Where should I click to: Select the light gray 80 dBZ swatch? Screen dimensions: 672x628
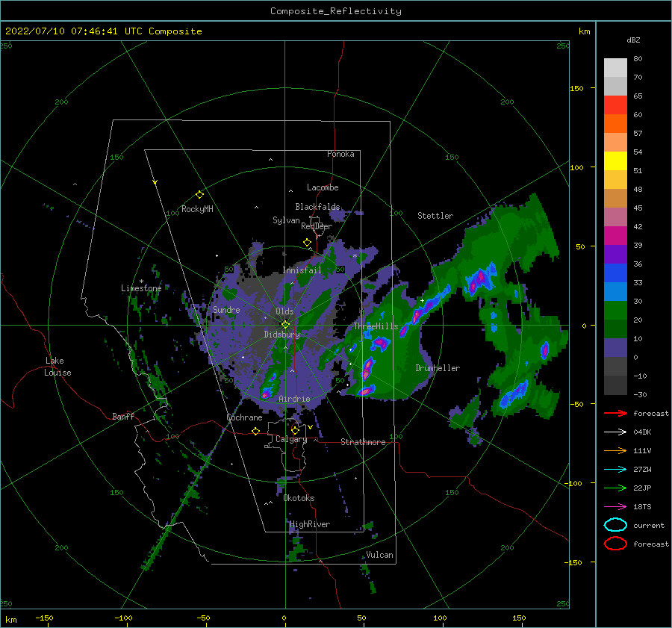(x=615, y=67)
